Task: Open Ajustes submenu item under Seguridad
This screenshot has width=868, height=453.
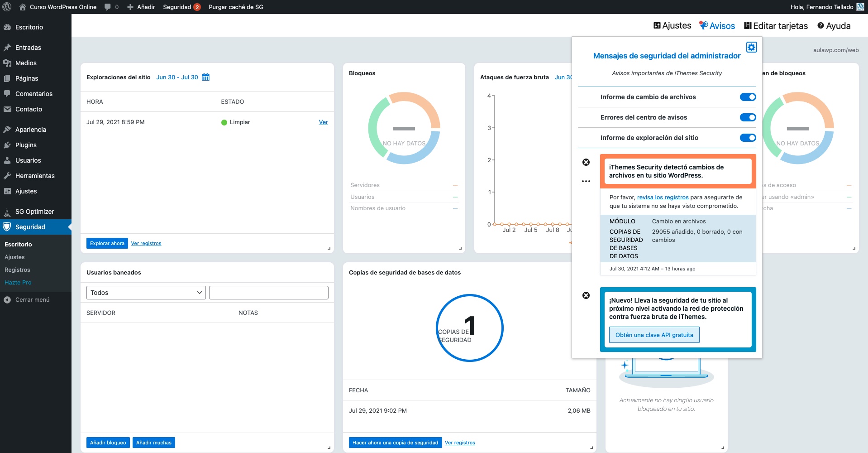Action: click(14, 257)
